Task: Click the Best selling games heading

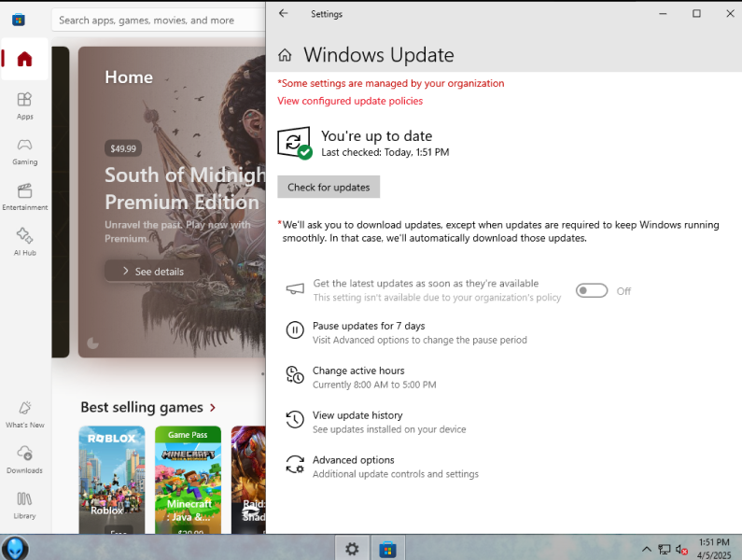Action: [x=142, y=408]
